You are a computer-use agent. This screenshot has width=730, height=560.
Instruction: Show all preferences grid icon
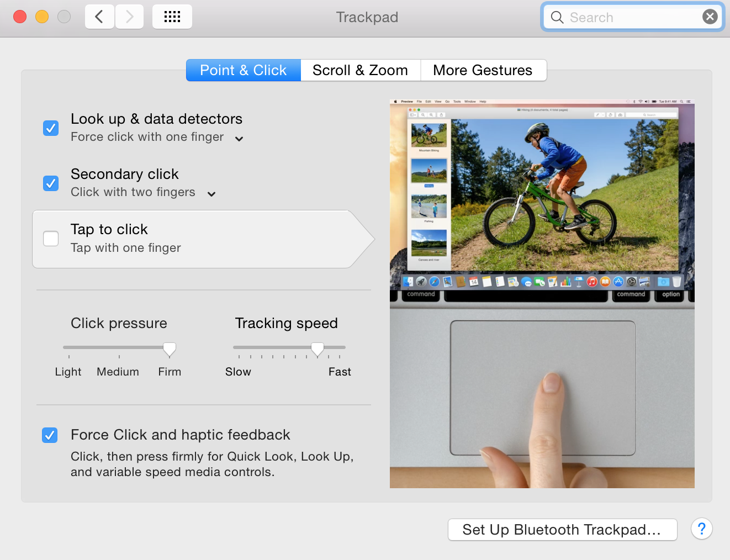tap(172, 17)
